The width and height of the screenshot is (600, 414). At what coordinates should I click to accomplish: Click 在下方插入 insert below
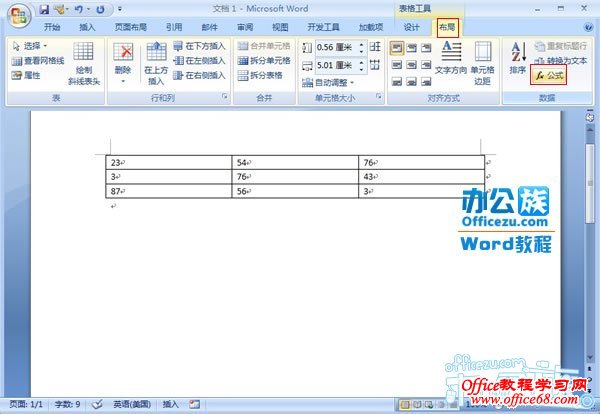pos(199,46)
